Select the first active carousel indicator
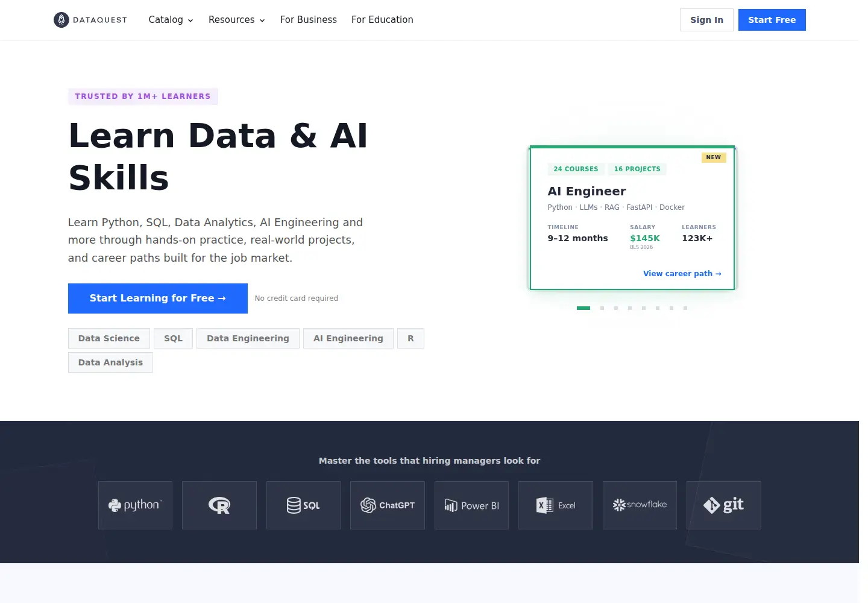Image resolution: width=868 pixels, height=603 pixels. tap(583, 308)
